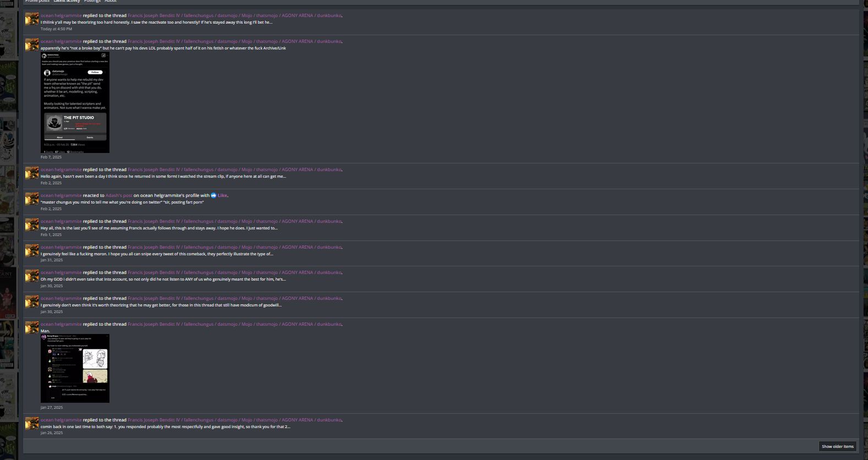Open the image thumbnail under the 'Man.' post
The height and width of the screenshot is (460, 868).
(x=75, y=368)
